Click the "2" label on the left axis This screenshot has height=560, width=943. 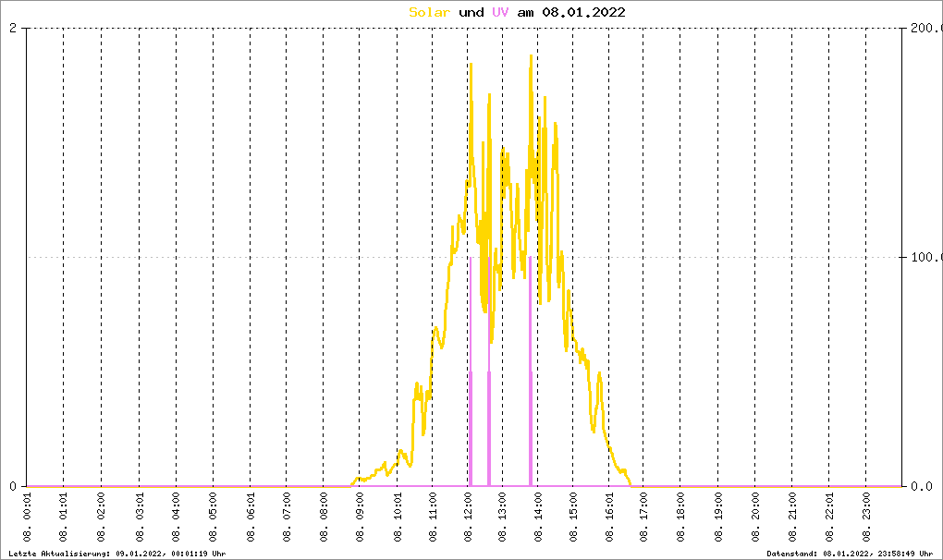13,29
